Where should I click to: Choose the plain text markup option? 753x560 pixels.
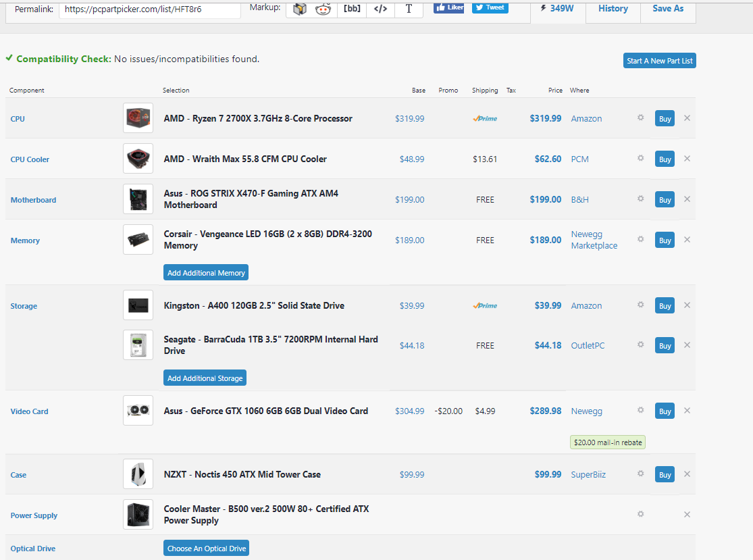(x=409, y=9)
